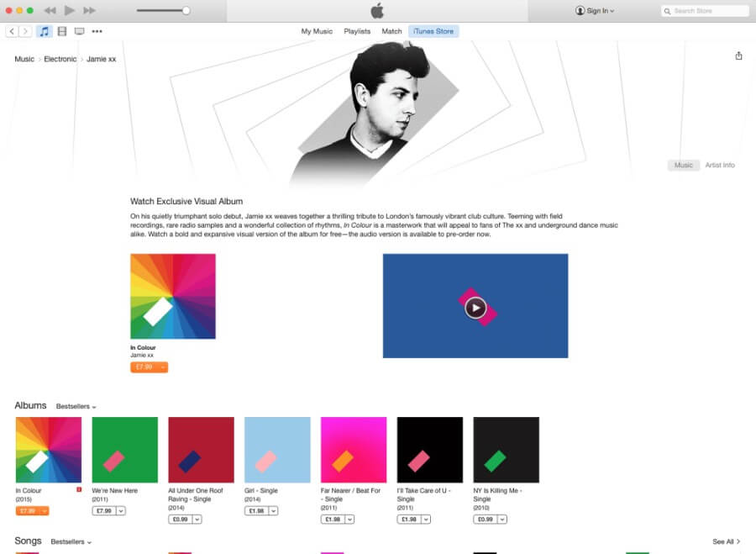Buy Far Nearer / Beat For single

click(333, 520)
